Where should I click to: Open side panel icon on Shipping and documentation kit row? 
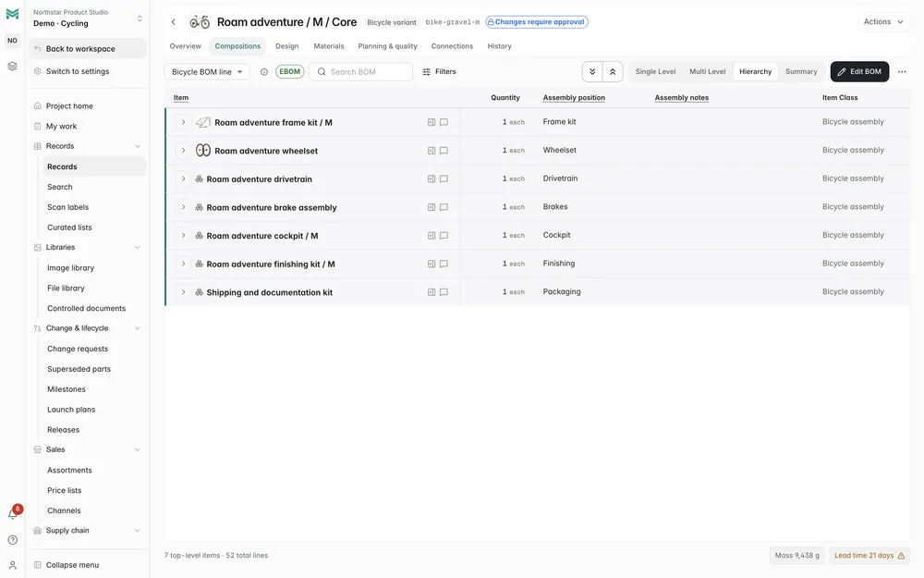[432, 292]
